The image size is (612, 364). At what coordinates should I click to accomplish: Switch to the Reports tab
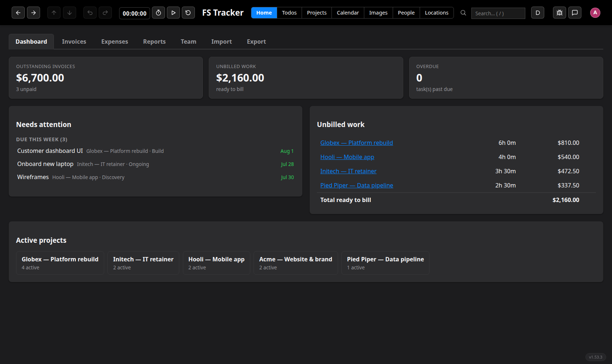[154, 41]
